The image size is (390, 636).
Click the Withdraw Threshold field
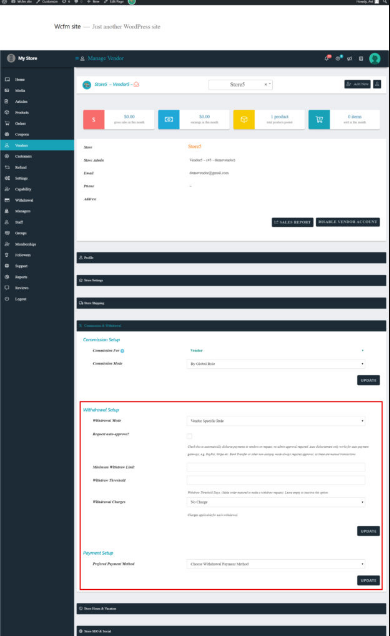tap(276, 481)
